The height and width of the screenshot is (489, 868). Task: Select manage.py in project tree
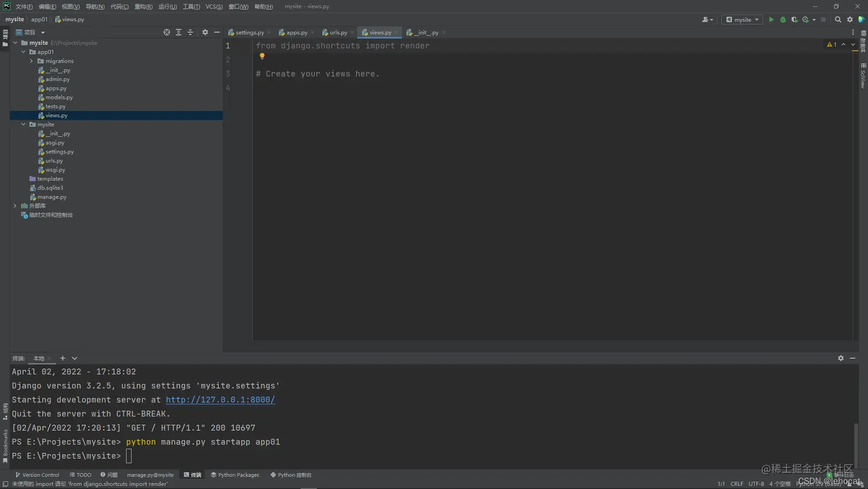52,197
